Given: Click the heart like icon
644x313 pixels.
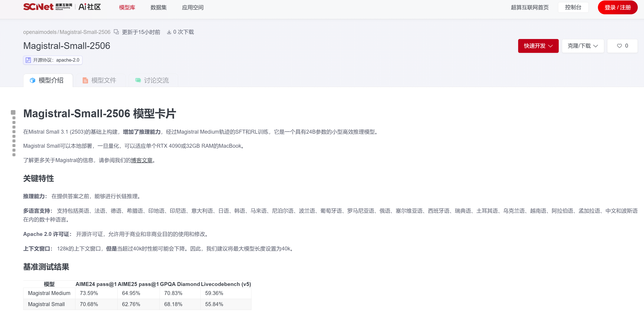Looking at the screenshot, I should point(619,46).
